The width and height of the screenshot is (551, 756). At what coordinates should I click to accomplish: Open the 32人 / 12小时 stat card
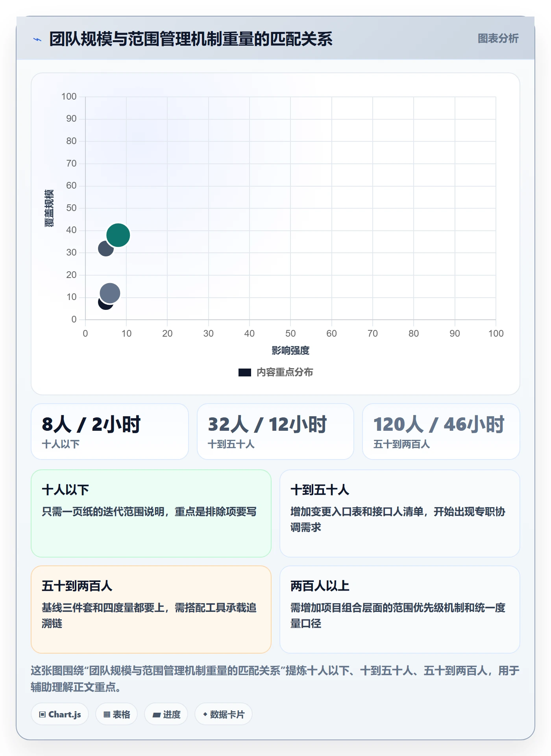(x=275, y=432)
